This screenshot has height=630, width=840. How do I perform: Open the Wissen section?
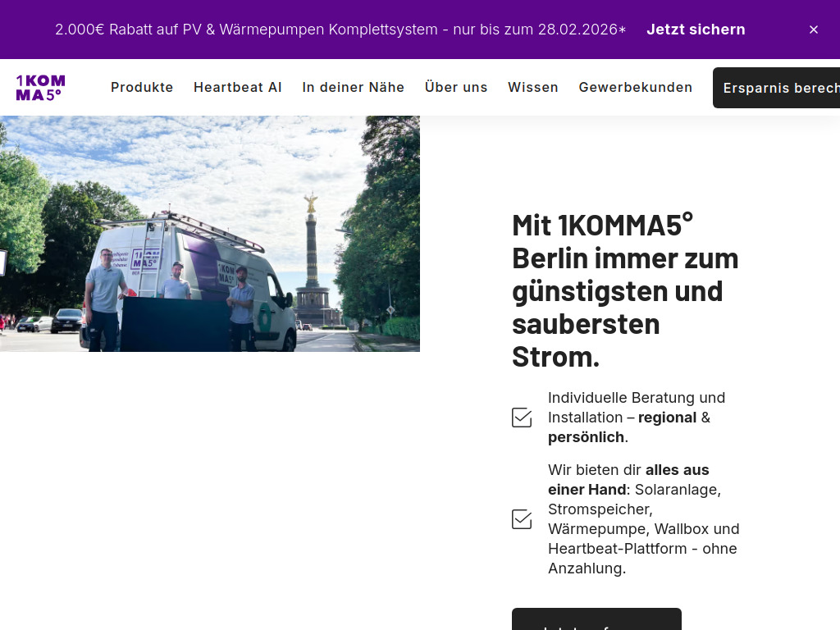click(x=533, y=87)
